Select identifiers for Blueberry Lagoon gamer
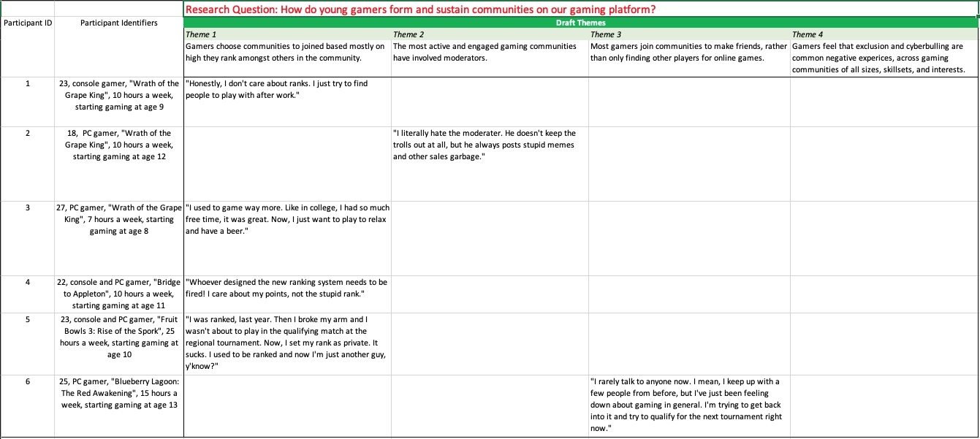This screenshot has height=439, width=980. pyautogui.click(x=119, y=406)
